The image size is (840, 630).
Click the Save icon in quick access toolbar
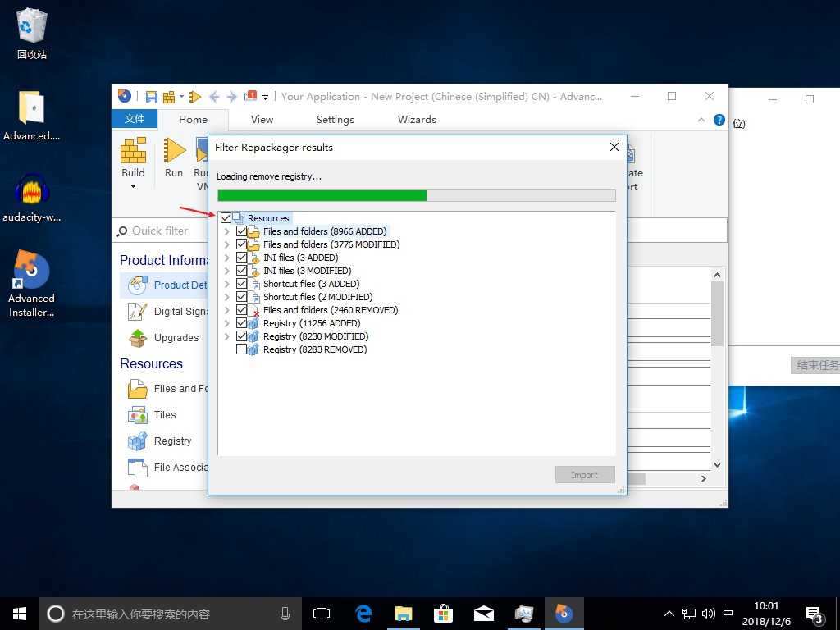pyautogui.click(x=152, y=97)
